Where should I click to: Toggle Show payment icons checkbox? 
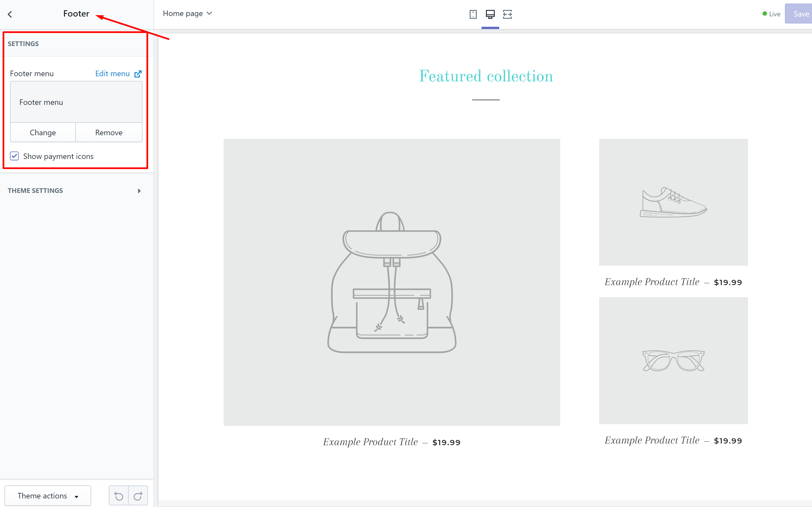15,156
